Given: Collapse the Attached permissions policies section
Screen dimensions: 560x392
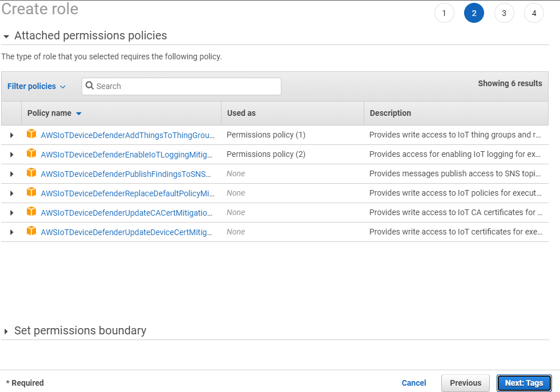Looking at the screenshot, I should (x=6, y=35).
